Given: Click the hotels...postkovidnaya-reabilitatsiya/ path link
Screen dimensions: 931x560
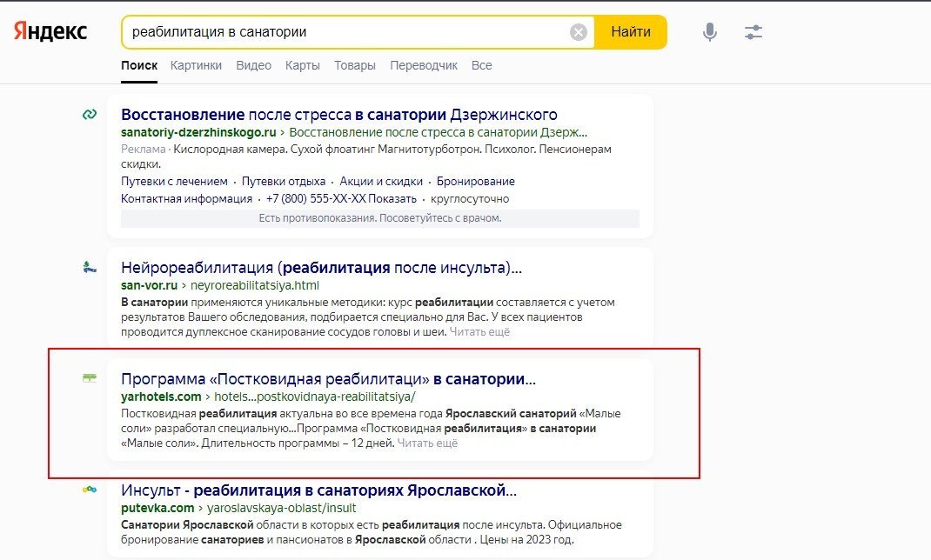Looking at the screenshot, I should coord(315,397).
